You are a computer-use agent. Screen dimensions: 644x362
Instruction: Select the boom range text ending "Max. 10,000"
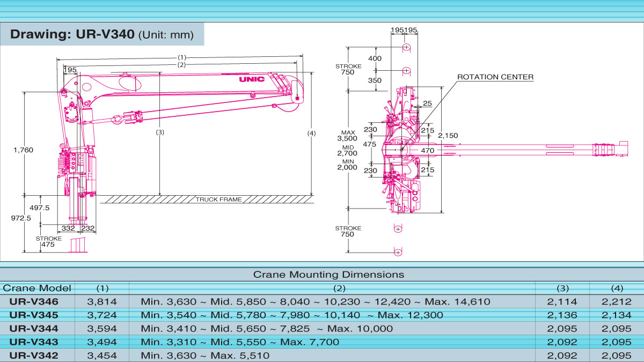coord(267,329)
